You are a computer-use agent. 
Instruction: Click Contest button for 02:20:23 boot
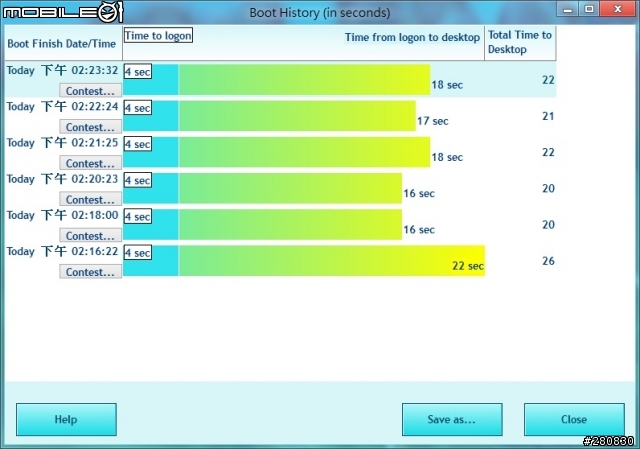[91, 199]
